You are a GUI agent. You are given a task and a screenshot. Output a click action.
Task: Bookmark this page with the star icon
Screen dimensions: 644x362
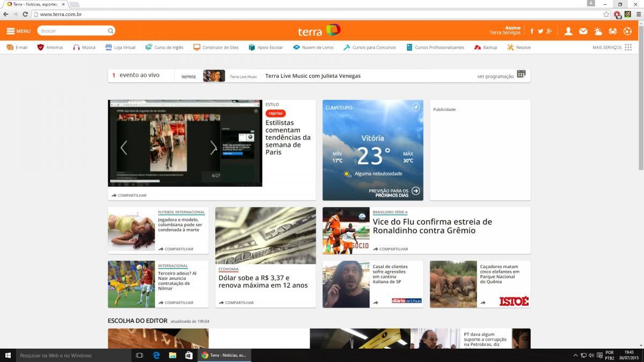606,14
